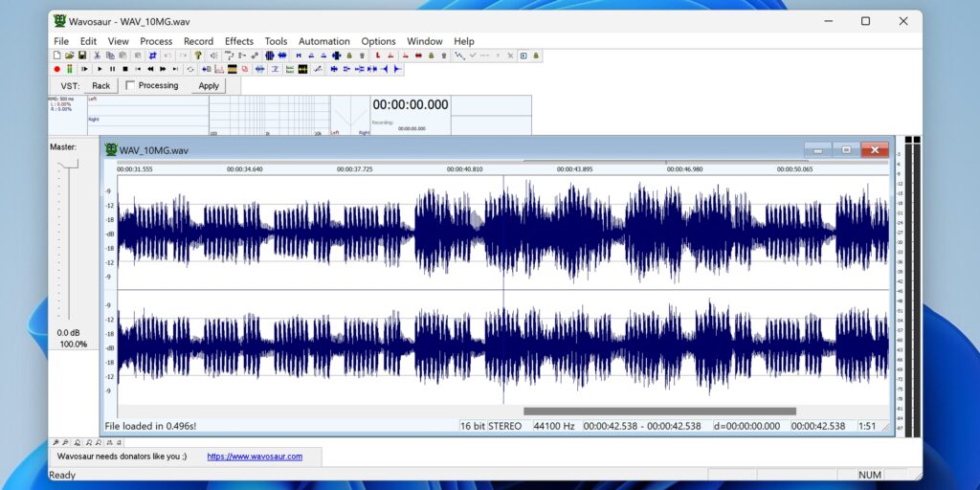The image size is (980, 490).
Task: Open the Edit menu
Action: point(88,41)
